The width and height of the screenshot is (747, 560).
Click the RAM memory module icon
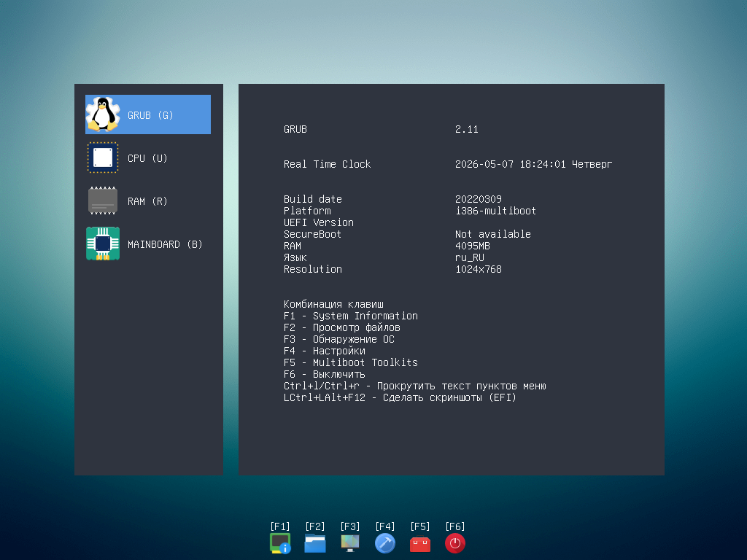[102, 201]
